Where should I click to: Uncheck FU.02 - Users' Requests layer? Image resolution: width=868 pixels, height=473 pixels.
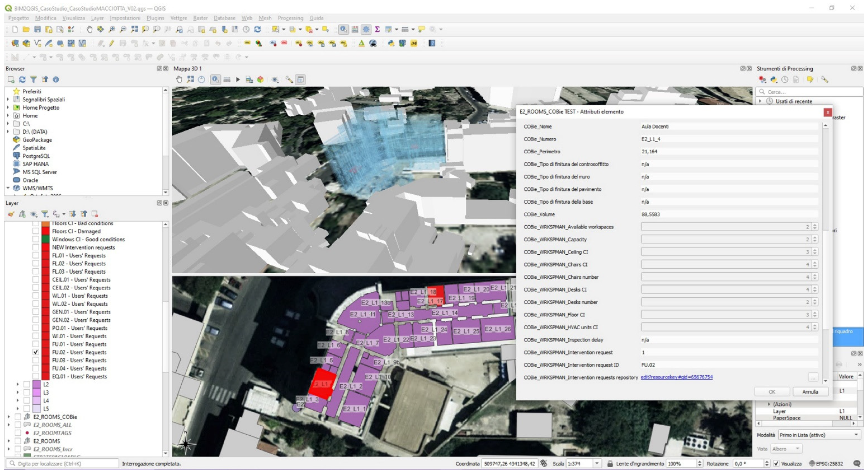point(36,352)
